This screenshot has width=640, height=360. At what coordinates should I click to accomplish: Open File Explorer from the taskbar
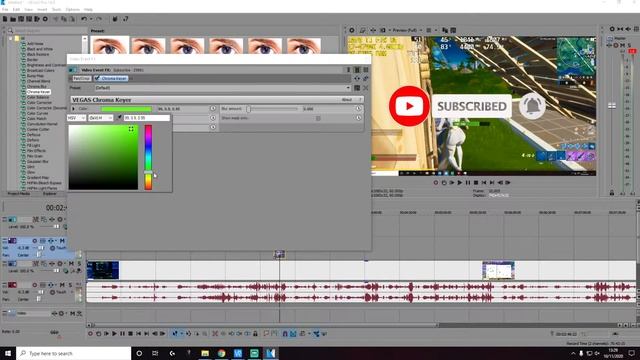pos(205,353)
